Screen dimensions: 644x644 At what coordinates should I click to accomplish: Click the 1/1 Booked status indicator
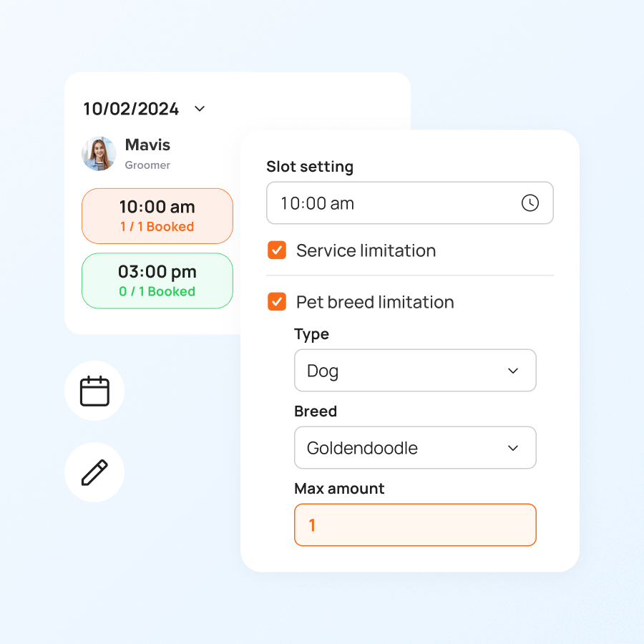coord(157,226)
